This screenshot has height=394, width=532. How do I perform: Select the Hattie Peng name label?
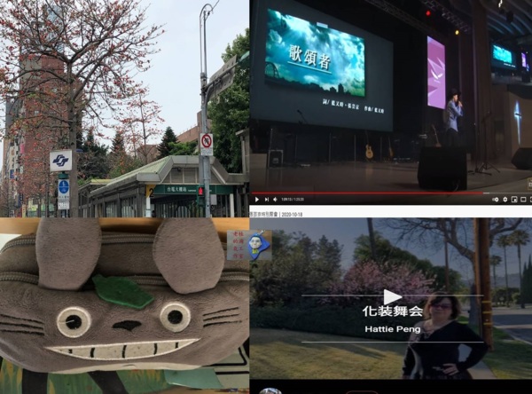point(391,328)
